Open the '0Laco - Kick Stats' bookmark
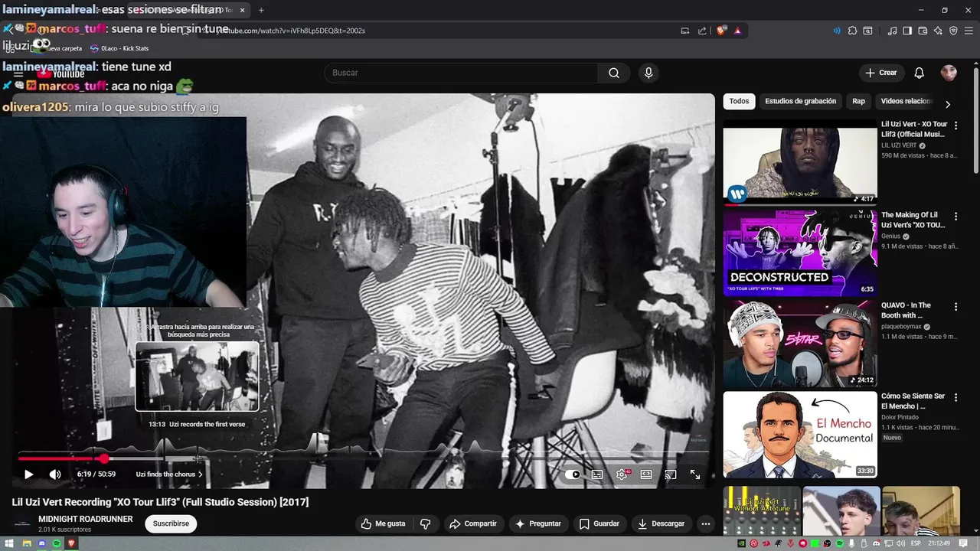980x551 pixels. pyautogui.click(x=119, y=48)
